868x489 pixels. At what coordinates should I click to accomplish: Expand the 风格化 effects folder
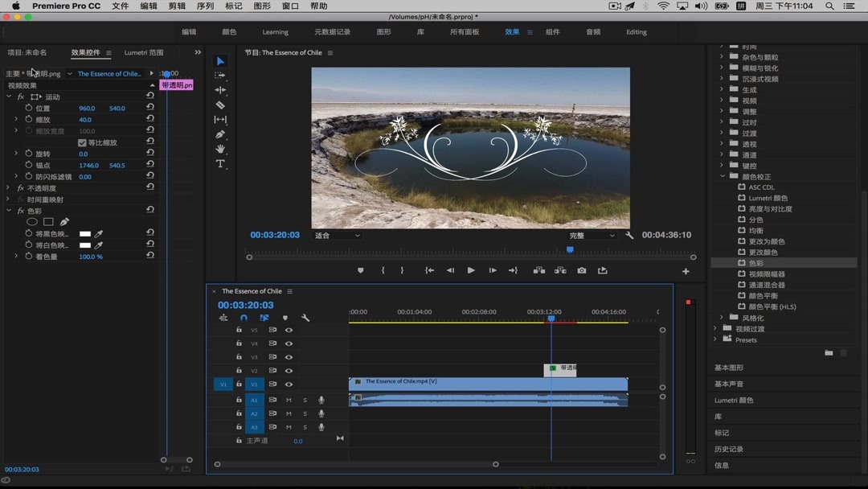coord(722,318)
